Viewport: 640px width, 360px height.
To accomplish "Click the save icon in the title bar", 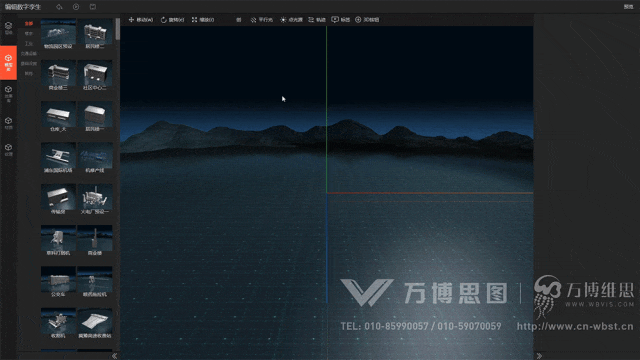I will (x=93, y=7).
